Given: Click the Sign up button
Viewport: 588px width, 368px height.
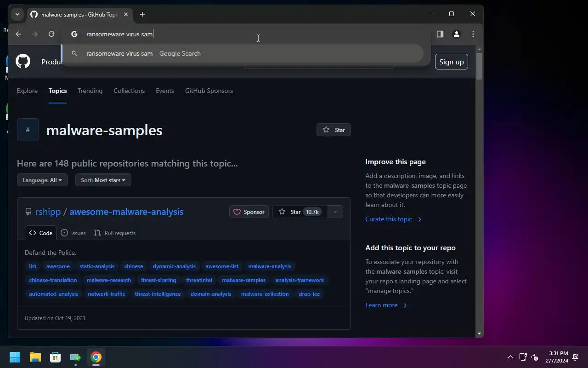Looking at the screenshot, I should pyautogui.click(x=452, y=62).
